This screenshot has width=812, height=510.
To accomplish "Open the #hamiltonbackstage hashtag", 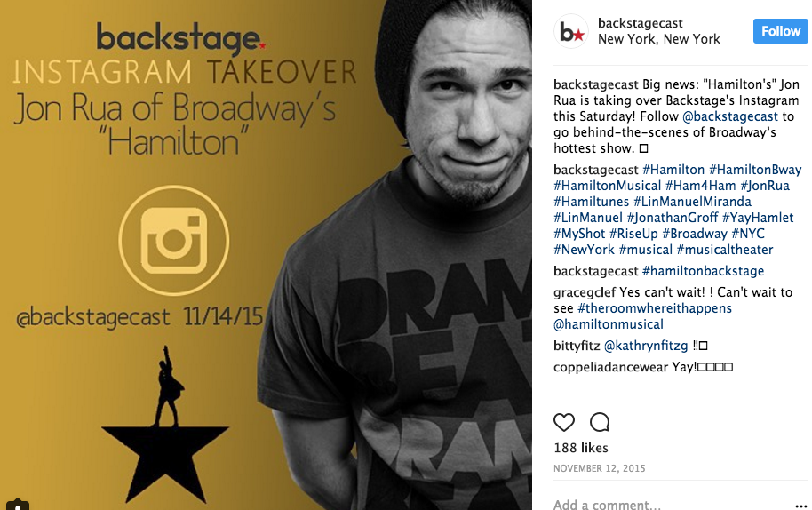I will click(703, 271).
